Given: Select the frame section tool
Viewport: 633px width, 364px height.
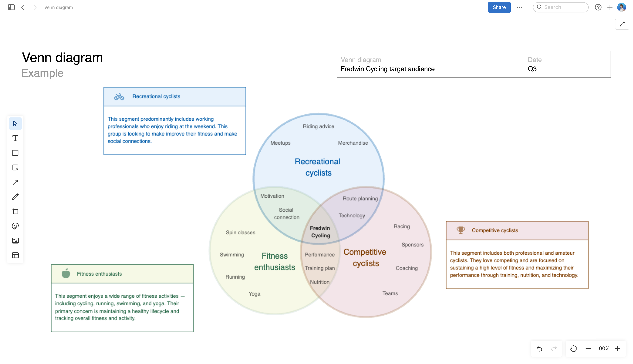Looking at the screenshot, I should tap(15, 211).
